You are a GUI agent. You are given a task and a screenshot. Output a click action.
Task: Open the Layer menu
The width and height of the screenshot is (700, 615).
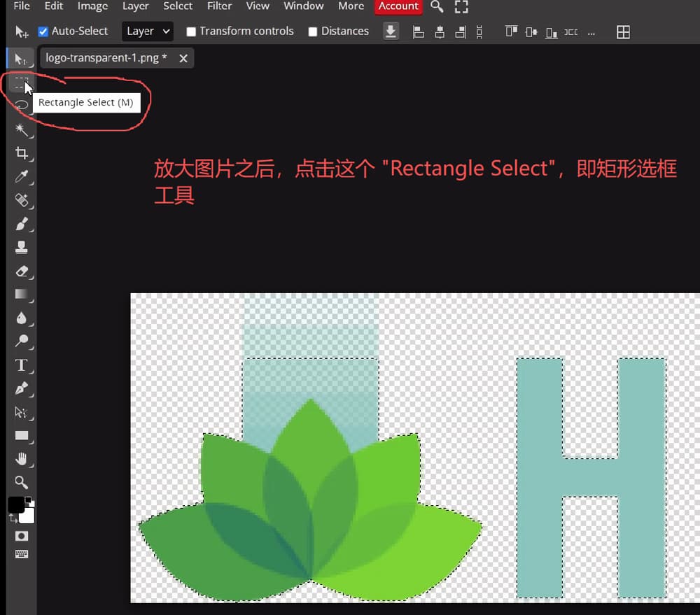pos(135,6)
